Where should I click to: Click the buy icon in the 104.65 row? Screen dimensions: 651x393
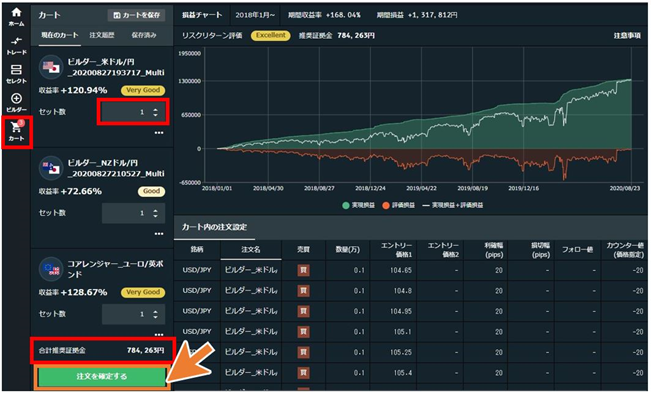point(303,270)
